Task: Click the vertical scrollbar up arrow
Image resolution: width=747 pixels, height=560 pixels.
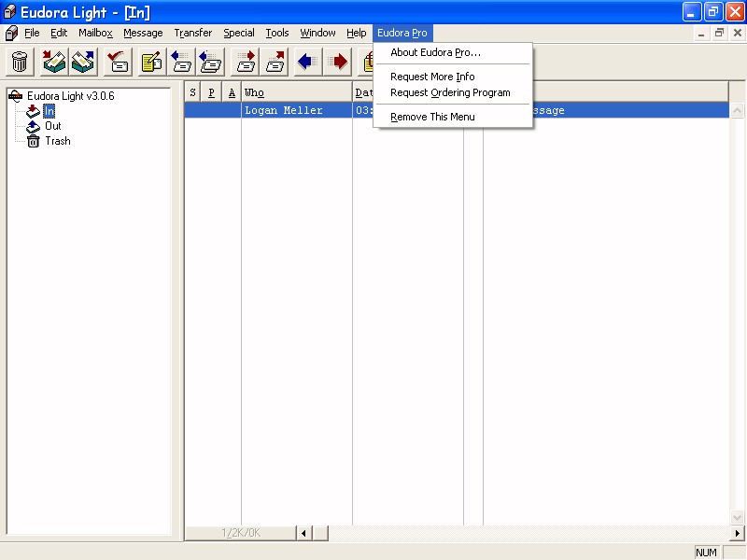Action: [x=737, y=110]
